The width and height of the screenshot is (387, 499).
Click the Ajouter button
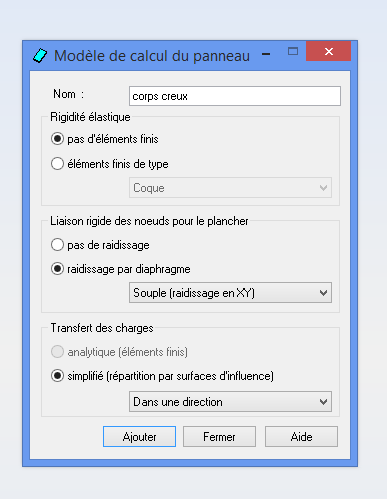coord(139,436)
